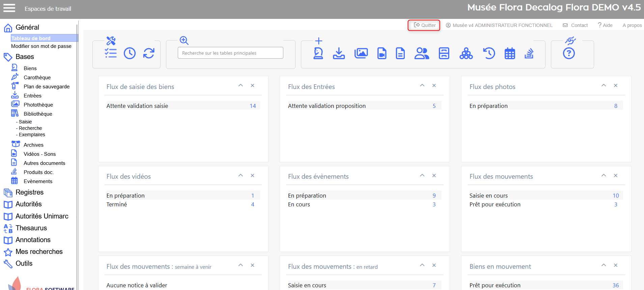The image size is (644, 290).
Task: Open the hamburger menu
Action: pyautogui.click(x=9, y=8)
